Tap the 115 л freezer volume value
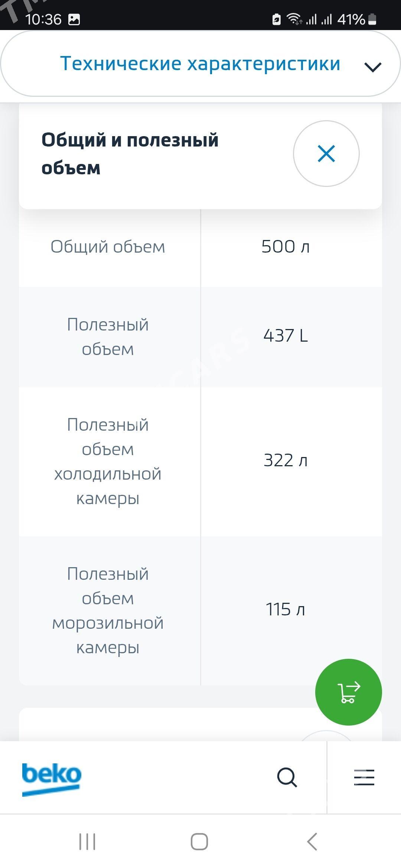Viewport: 401px width, 868px height. click(286, 609)
